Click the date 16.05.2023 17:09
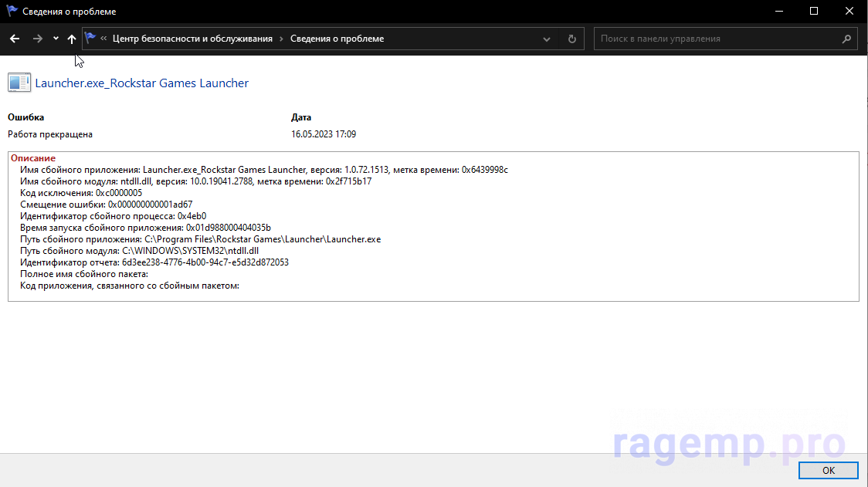 click(324, 134)
